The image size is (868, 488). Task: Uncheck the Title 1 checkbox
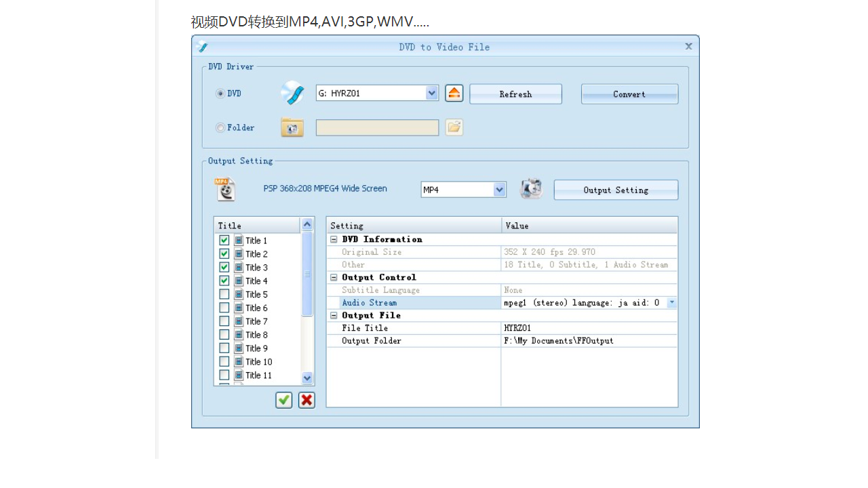click(x=224, y=241)
